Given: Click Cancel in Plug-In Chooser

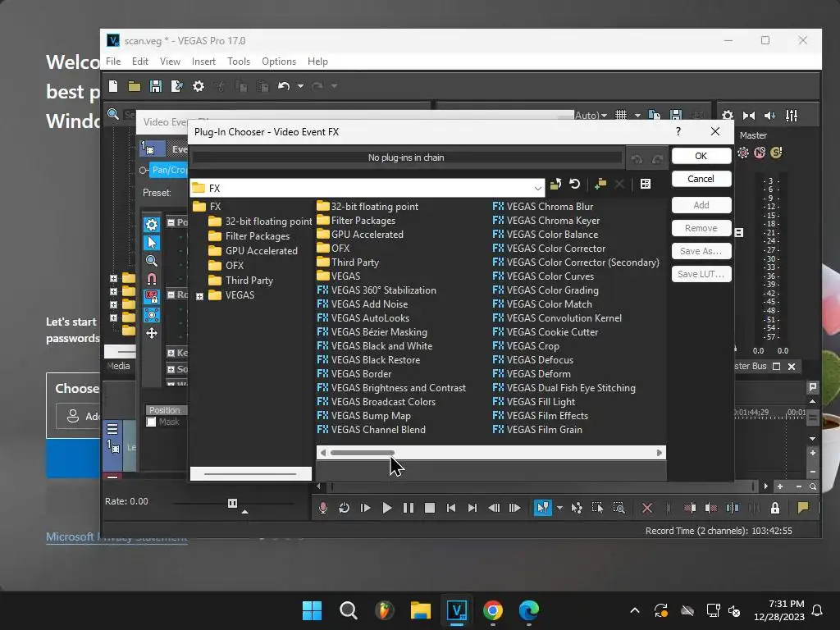Looking at the screenshot, I should point(701,179).
